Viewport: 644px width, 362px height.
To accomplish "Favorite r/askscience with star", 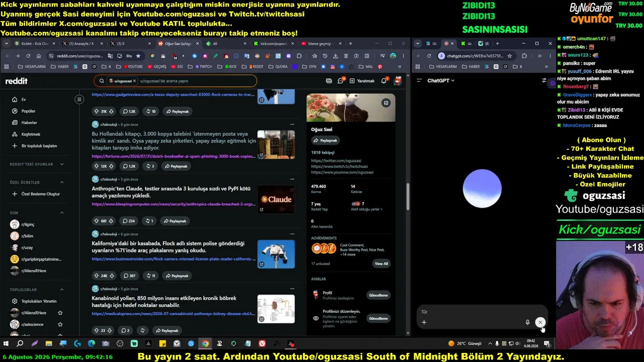I will (x=60, y=324).
